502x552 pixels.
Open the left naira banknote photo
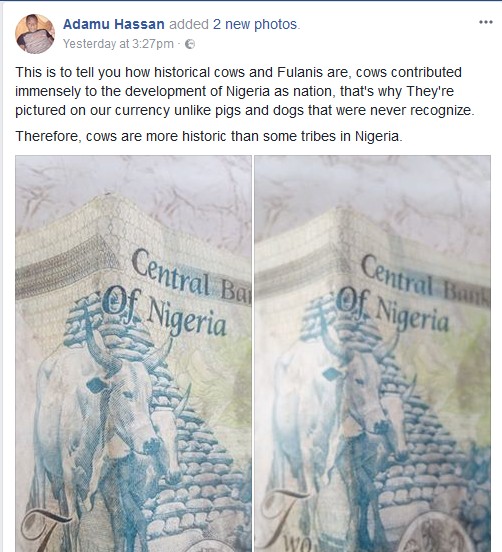coord(133,353)
